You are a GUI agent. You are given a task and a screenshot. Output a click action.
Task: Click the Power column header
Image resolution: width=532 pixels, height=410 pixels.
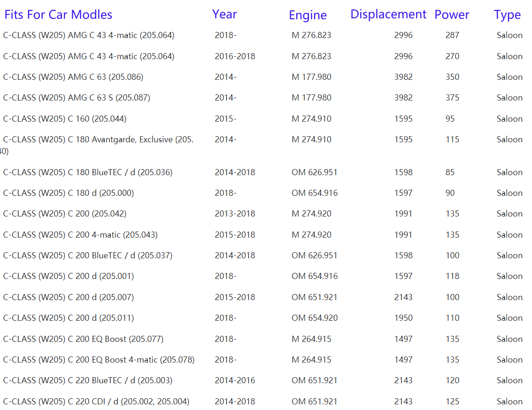click(452, 15)
